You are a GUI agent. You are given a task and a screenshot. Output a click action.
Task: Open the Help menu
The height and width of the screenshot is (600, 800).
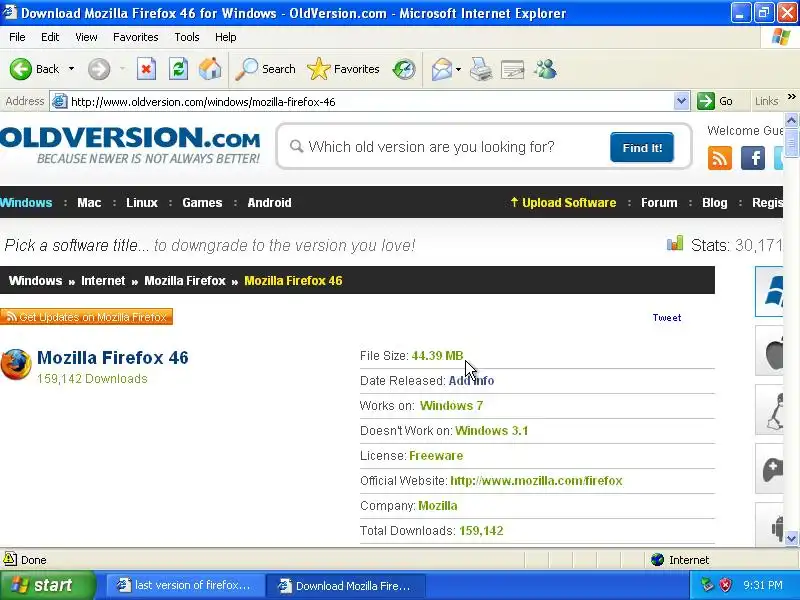(x=226, y=37)
